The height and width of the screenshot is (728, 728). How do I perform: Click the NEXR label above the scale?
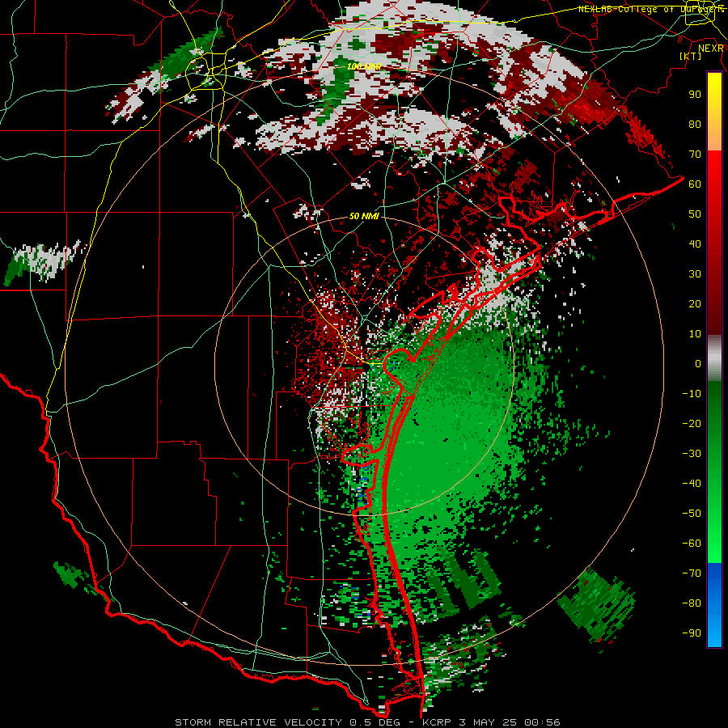click(711, 49)
